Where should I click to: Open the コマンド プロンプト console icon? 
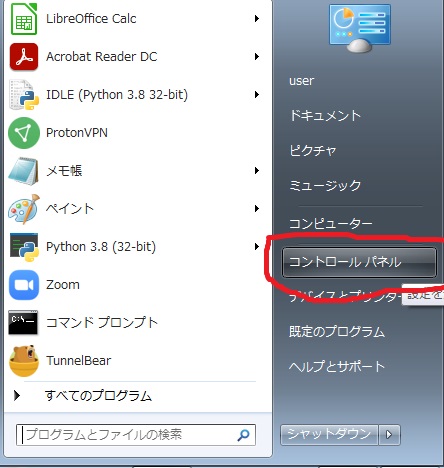tap(23, 322)
